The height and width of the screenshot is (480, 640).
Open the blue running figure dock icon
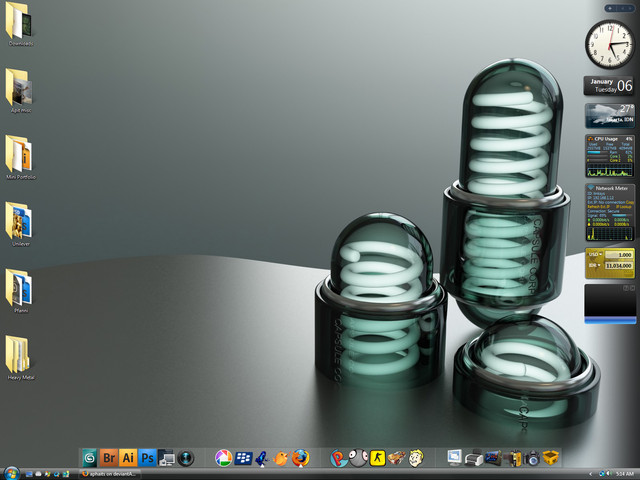[x=262, y=458]
